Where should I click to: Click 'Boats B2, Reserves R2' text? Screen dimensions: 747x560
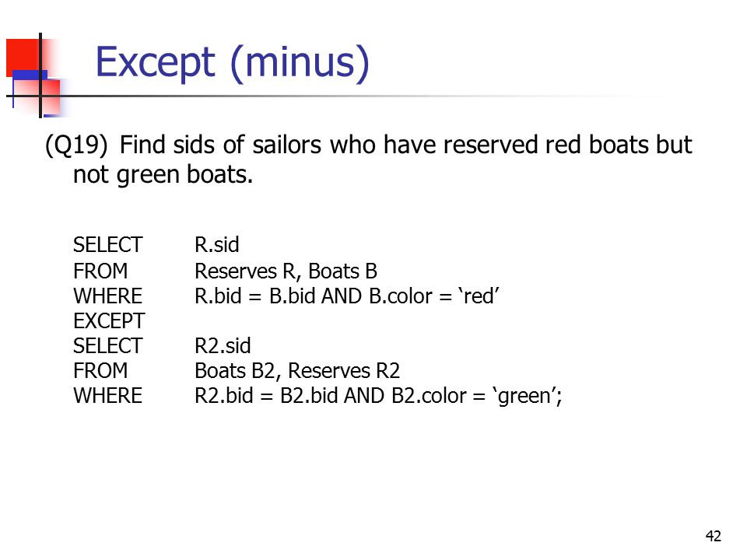click(297, 371)
